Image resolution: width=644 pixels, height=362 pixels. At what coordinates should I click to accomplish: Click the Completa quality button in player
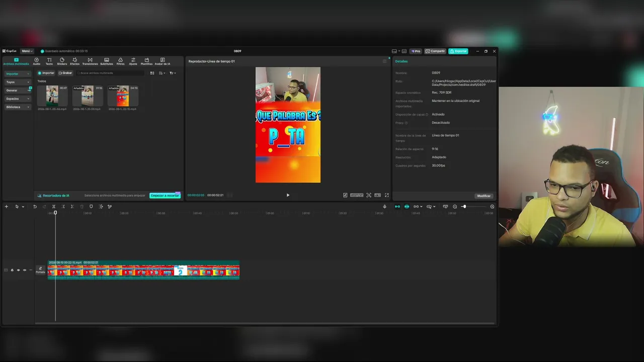357,195
